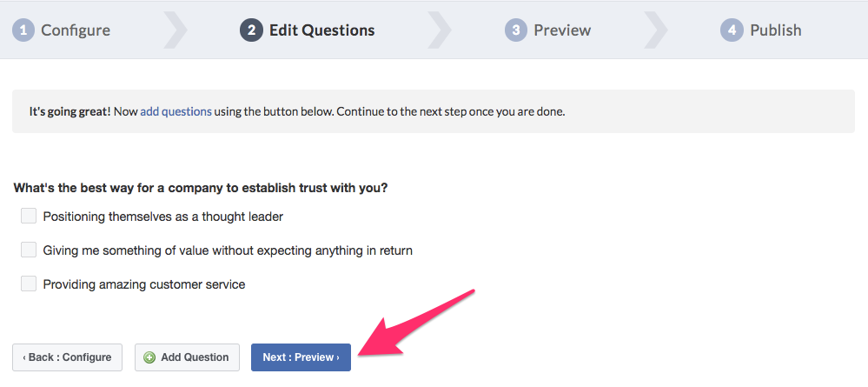Click the label 'Providing amazing customer service'
This screenshot has height=387, width=868.
(x=144, y=285)
